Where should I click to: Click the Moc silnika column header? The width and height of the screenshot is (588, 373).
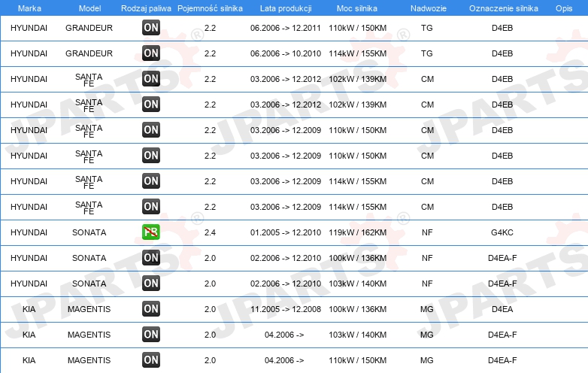point(357,8)
